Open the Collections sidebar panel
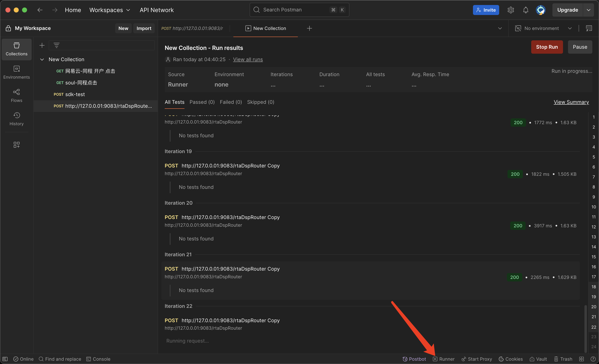The image size is (599, 364). click(x=16, y=49)
